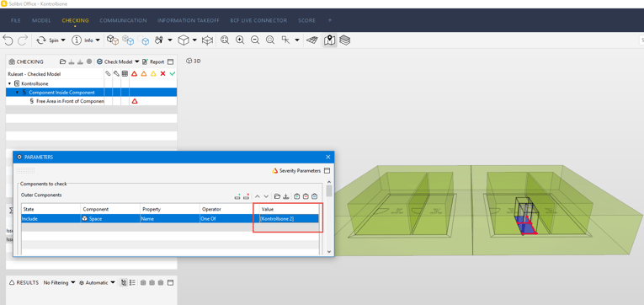The image size is (644, 305).
Task: Open the Spin navigation mode dropdown
Action: (63, 40)
